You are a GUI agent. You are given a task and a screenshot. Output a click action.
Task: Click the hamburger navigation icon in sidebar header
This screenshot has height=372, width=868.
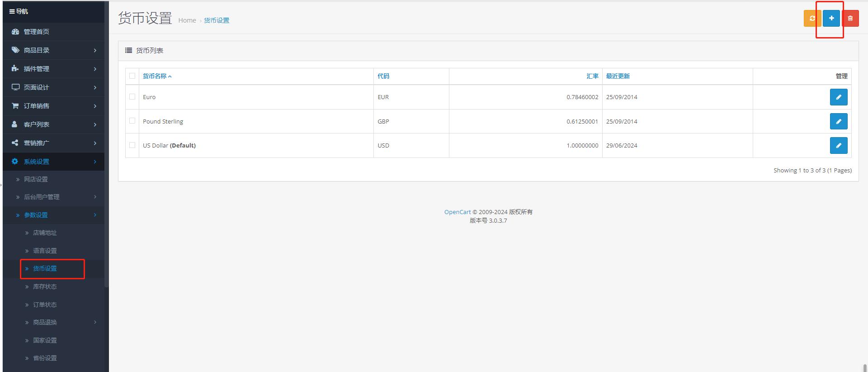pos(12,11)
